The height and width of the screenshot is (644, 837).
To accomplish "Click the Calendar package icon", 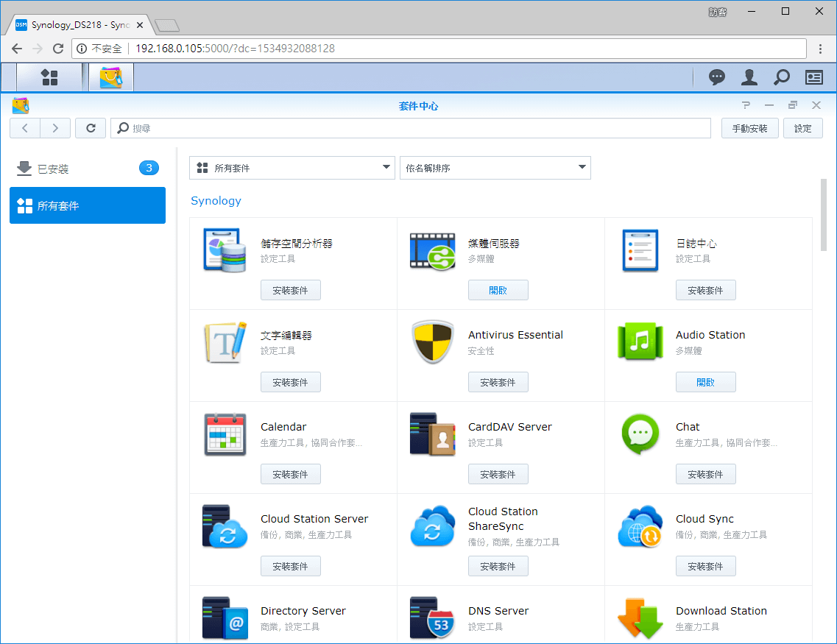I will click(x=225, y=434).
